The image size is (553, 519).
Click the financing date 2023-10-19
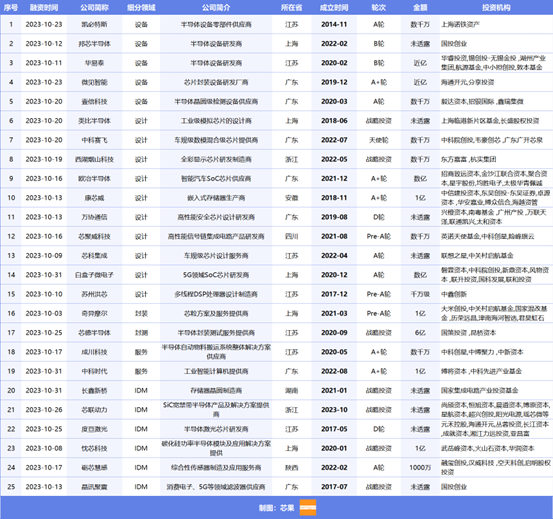tap(44, 159)
